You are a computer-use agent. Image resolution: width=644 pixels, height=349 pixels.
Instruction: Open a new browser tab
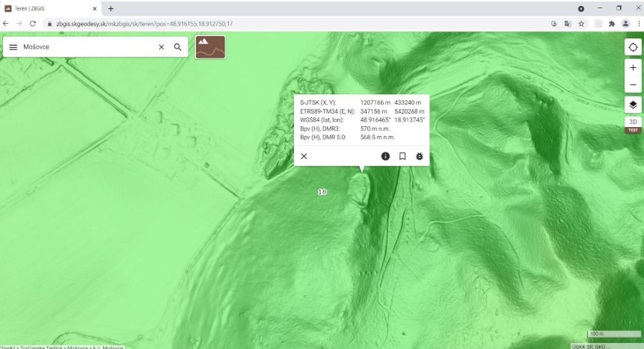click(111, 8)
